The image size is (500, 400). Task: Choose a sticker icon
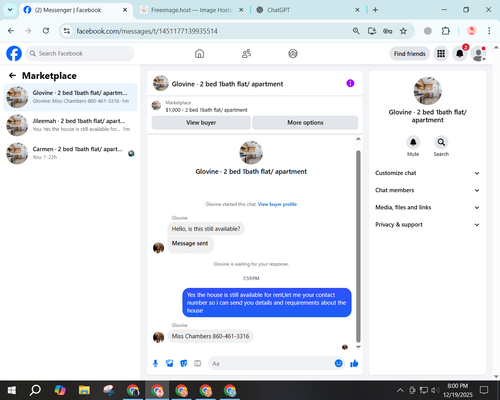(x=184, y=363)
